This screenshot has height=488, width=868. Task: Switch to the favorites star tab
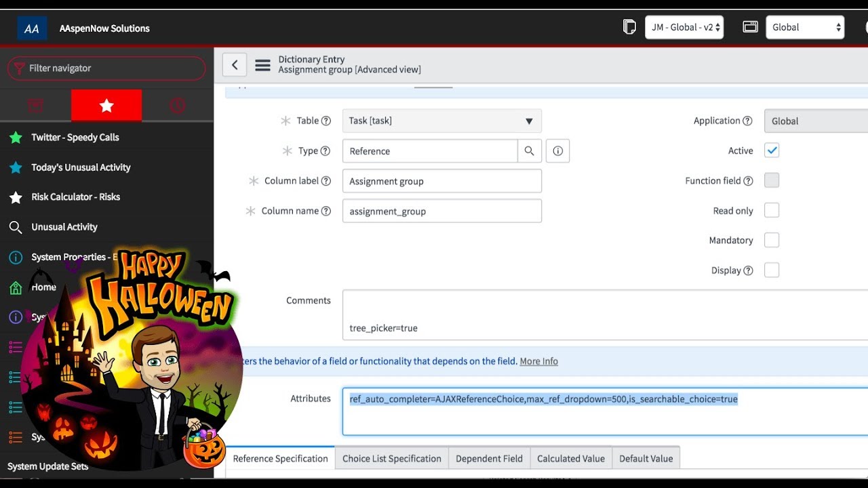tap(106, 105)
